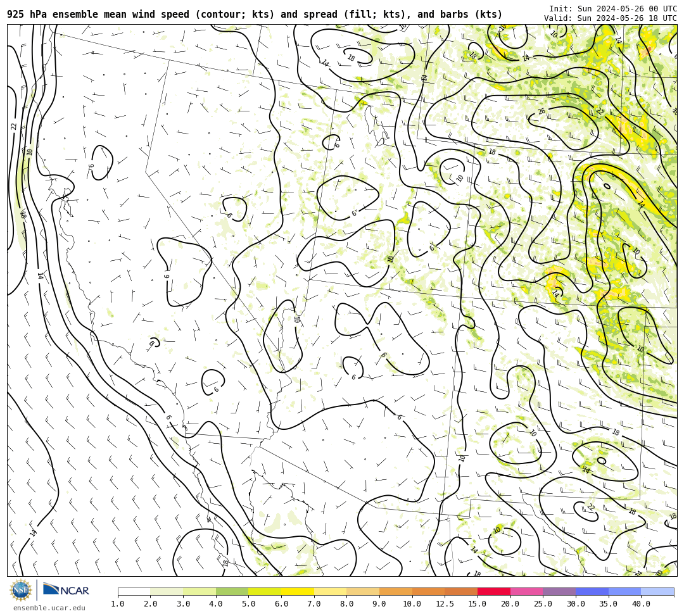Click the 6.0 colorbar tick label

pos(281,604)
